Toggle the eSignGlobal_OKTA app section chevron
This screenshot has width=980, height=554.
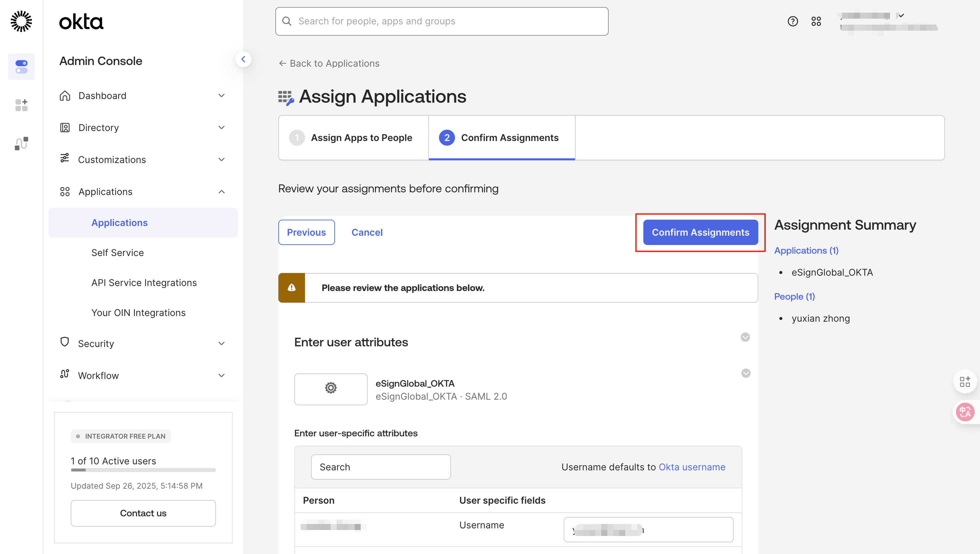click(x=746, y=373)
